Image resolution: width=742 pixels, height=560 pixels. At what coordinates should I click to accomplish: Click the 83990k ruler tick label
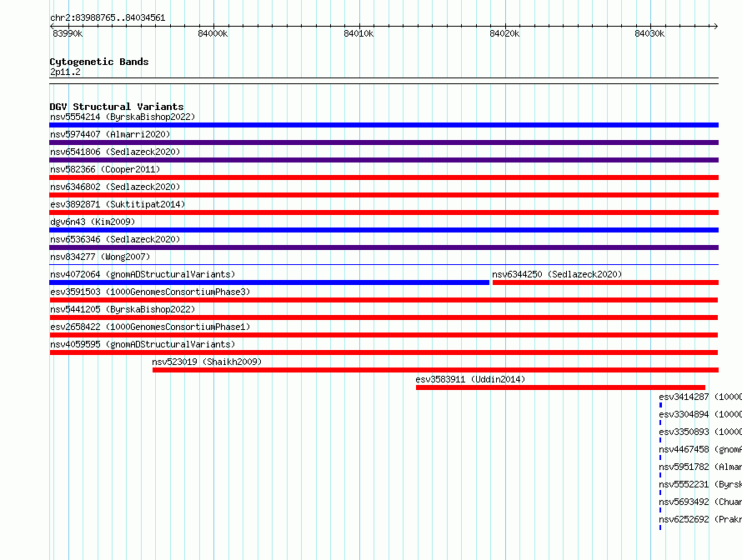[68, 33]
